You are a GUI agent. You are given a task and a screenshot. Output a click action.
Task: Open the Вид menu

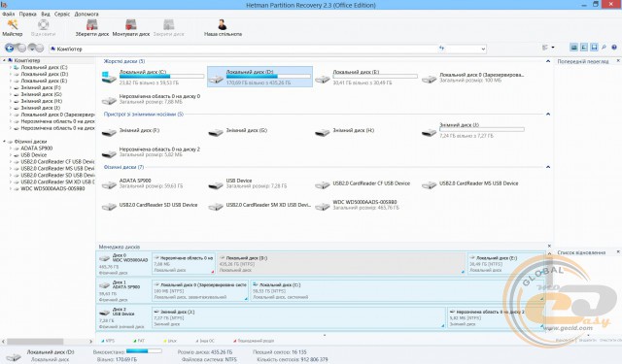(46, 14)
